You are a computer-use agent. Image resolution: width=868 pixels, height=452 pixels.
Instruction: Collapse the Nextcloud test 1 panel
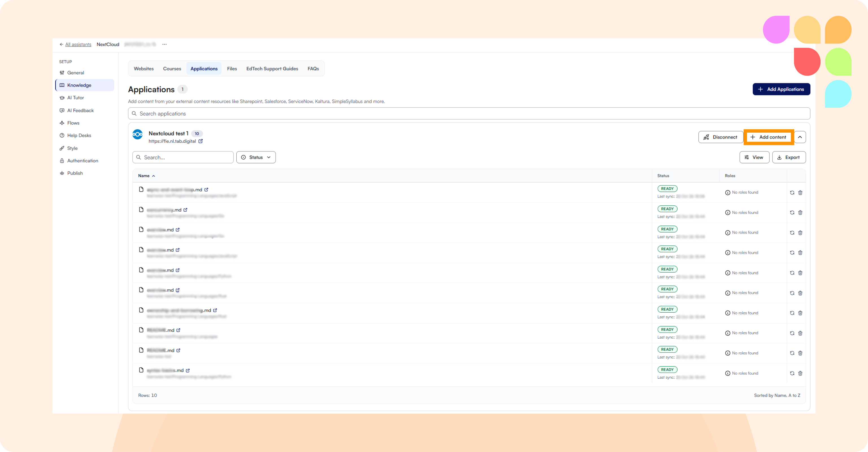(x=800, y=137)
